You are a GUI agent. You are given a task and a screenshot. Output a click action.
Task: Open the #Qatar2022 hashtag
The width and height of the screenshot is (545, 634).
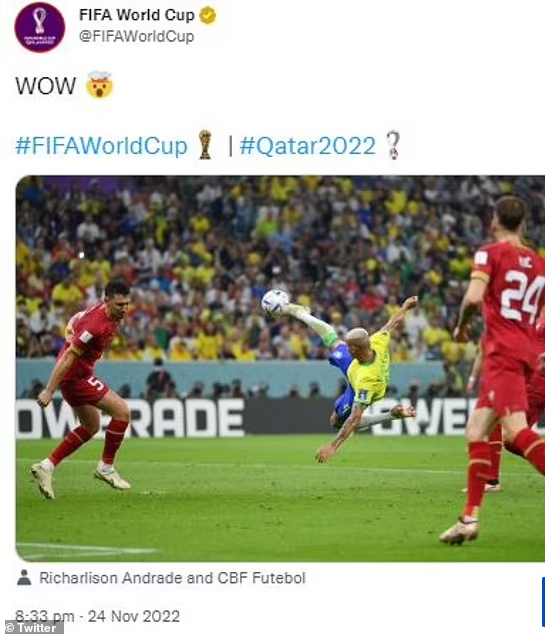307,146
